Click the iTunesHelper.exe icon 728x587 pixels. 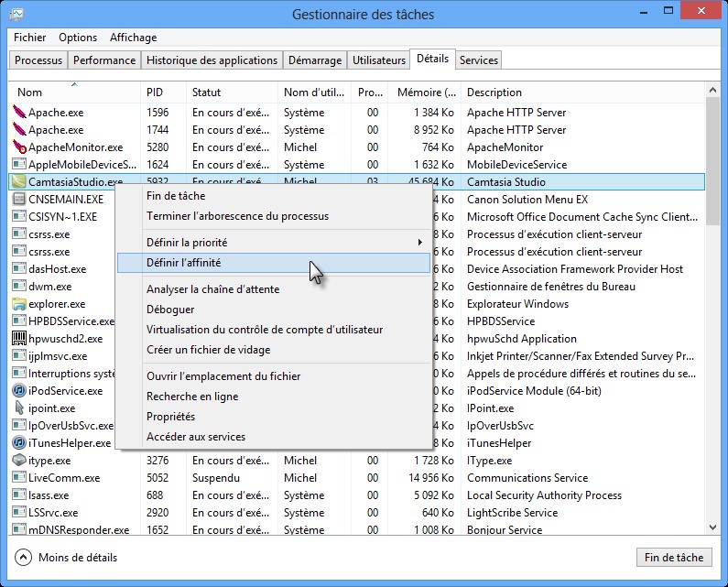(19, 443)
